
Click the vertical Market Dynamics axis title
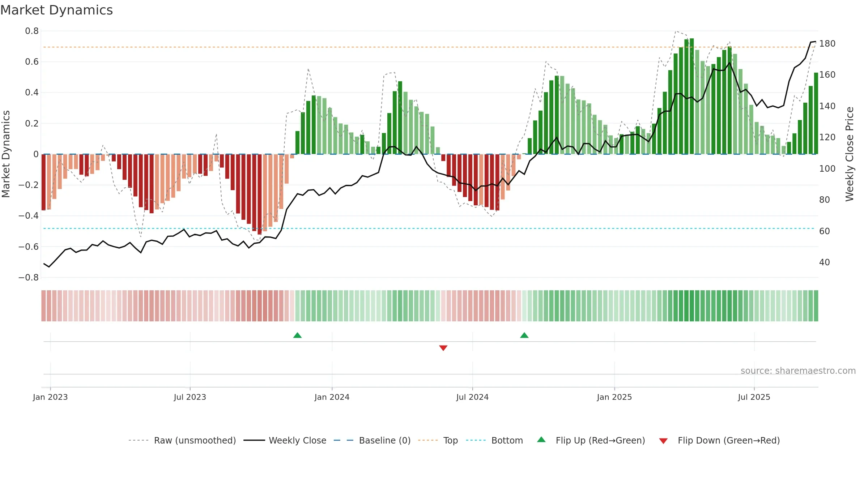point(6,154)
